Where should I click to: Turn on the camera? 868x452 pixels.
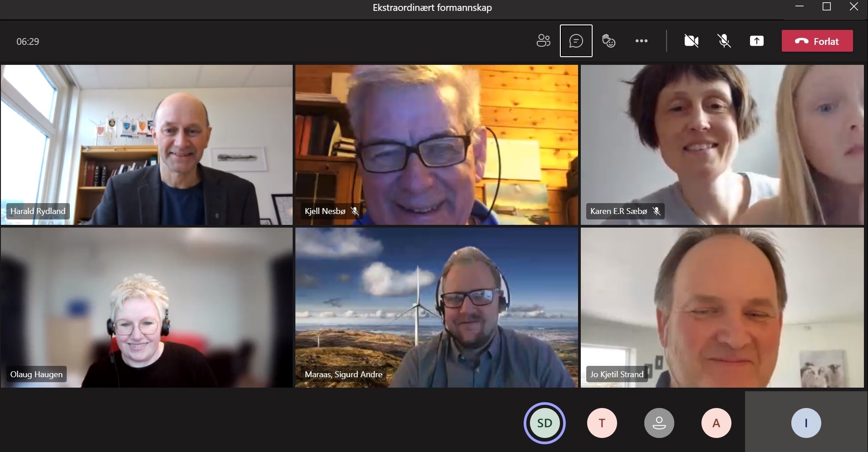pyautogui.click(x=691, y=41)
